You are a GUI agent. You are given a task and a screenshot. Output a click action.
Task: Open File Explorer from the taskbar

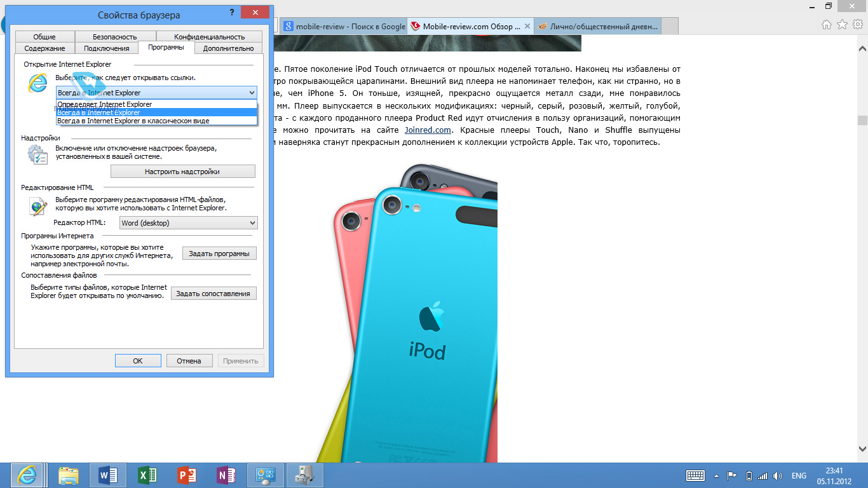tap(68, 475)
